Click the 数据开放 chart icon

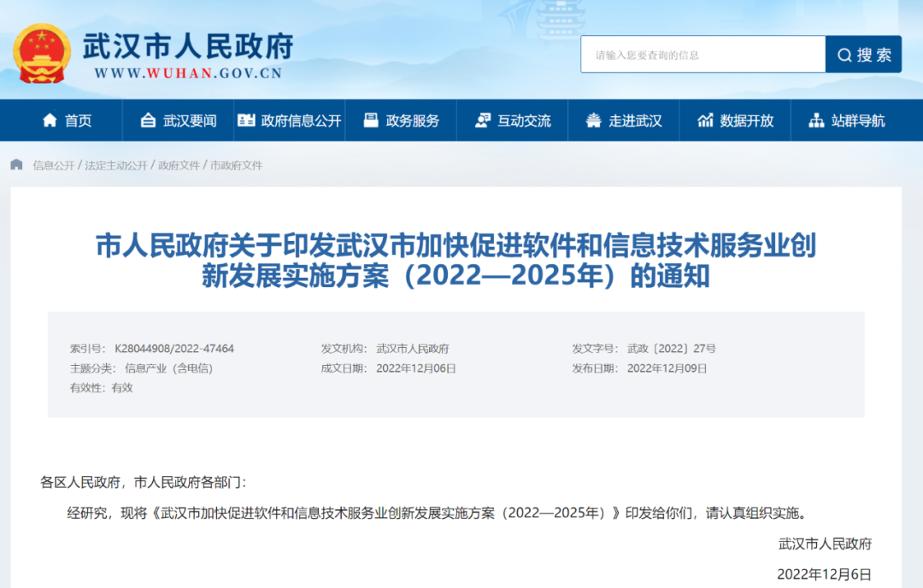coord(705,121)
